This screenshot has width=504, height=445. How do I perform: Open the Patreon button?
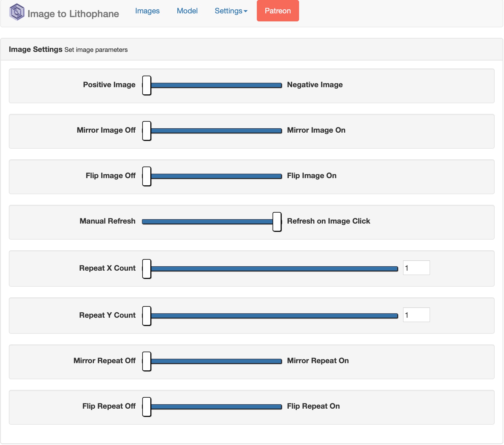click(278, 11)
